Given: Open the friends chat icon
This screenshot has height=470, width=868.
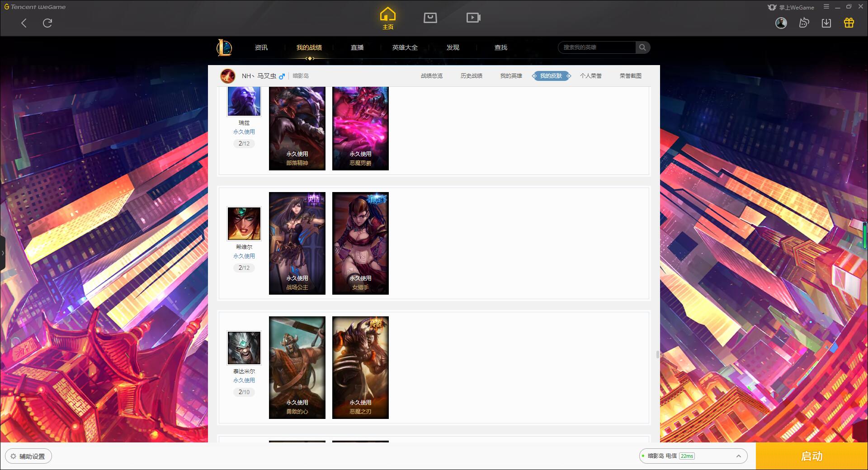Looking at the screenshot, I should (804, 23).
